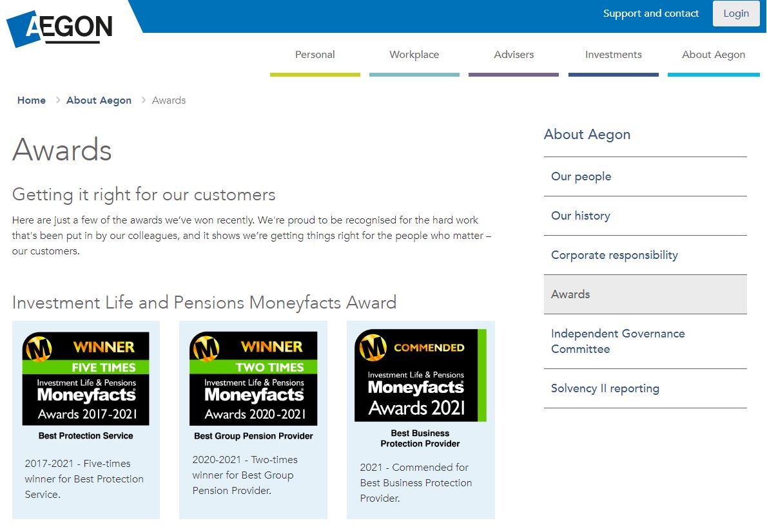Viewport: 767px width, 532px height.
Task: Click '2017-2021 - Five-times winner' description text
Action: (84, 479)
